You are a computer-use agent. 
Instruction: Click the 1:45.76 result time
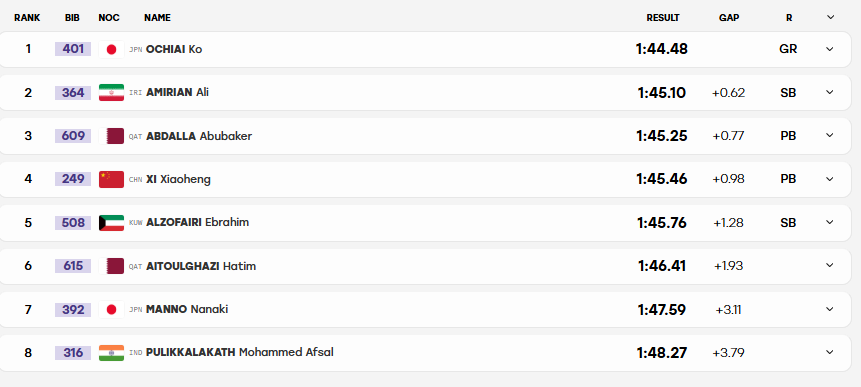[662, 223]
